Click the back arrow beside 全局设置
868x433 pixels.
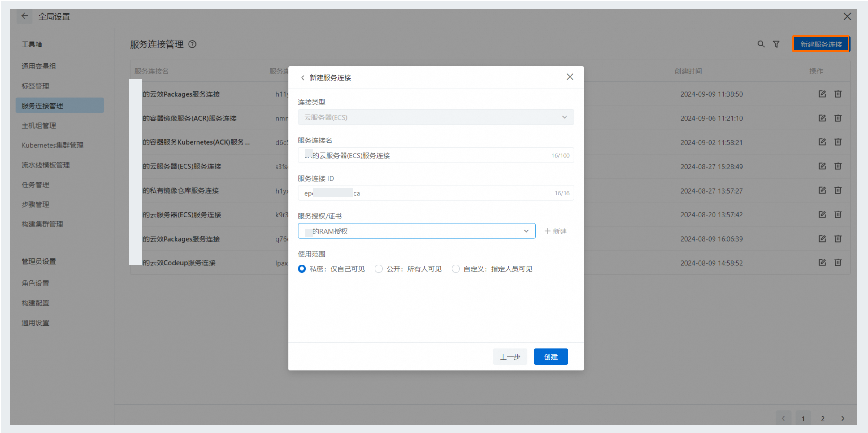[x=24, y=16]
